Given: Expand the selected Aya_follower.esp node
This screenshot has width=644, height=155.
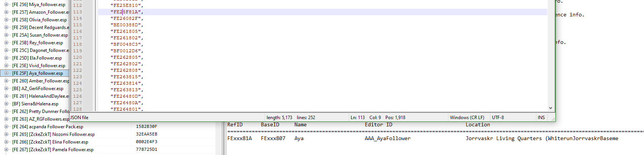Looking at the screenshot, I should [6, 73].
